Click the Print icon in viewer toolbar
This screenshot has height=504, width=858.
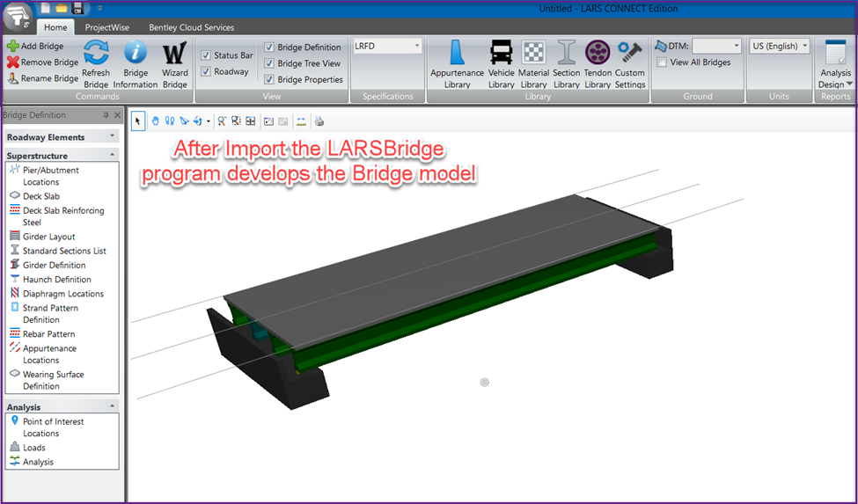coord(319,121)
